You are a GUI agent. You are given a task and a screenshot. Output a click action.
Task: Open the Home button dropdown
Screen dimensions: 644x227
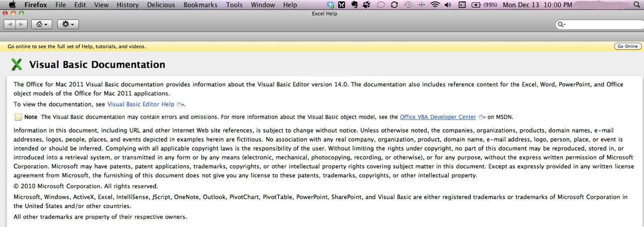coord(41,24)
